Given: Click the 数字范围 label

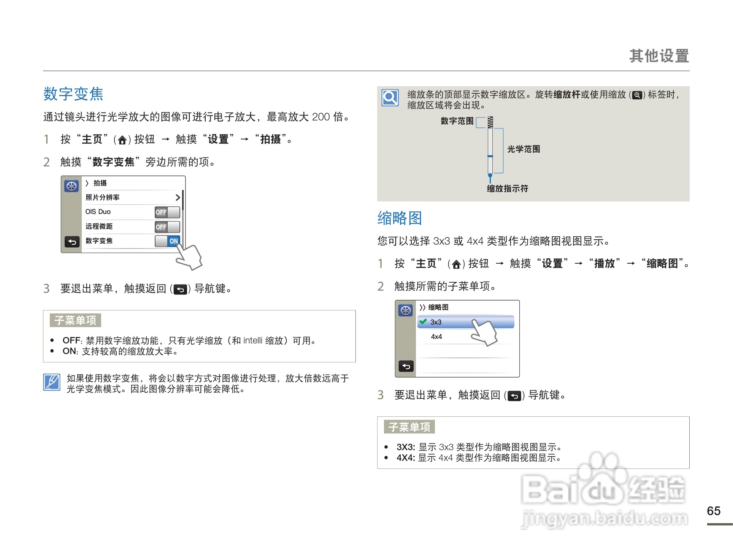Looking at the screenshot, I should [457, 121].
